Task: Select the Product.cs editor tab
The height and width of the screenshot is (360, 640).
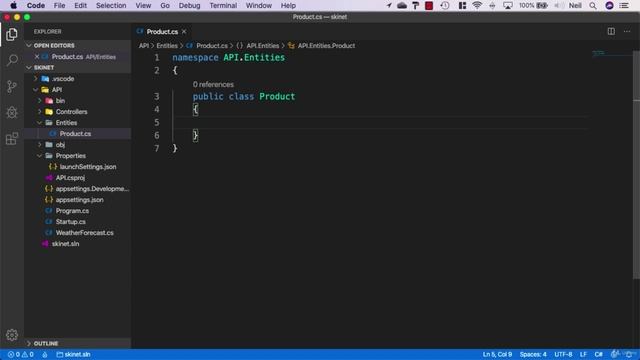Action: coord(162,31)
